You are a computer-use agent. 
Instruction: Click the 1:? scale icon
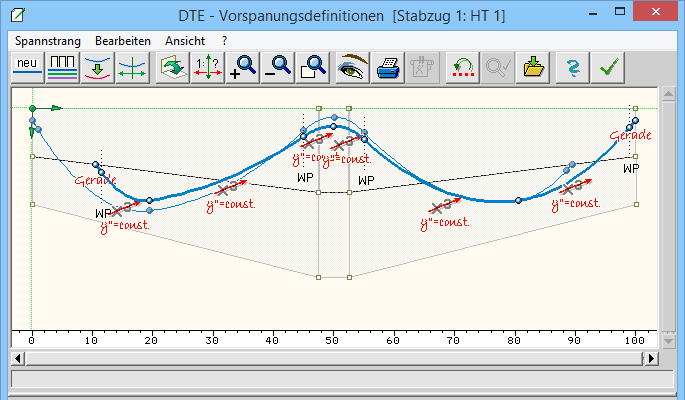pyautogui.click(x=208, y=68)
